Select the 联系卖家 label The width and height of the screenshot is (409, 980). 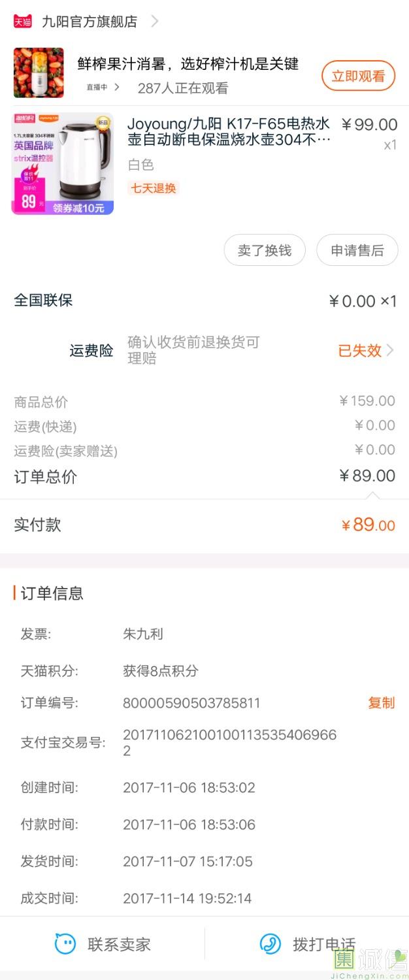coord(119,944)
